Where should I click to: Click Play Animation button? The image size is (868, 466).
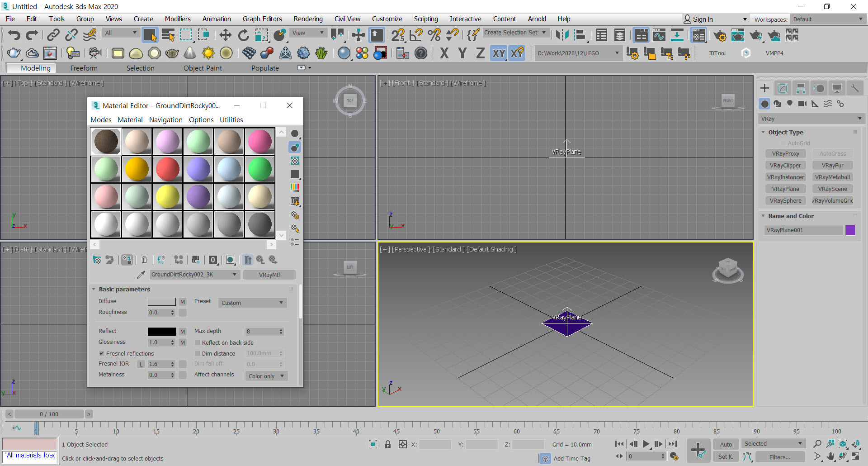click(x=646, y=444)
